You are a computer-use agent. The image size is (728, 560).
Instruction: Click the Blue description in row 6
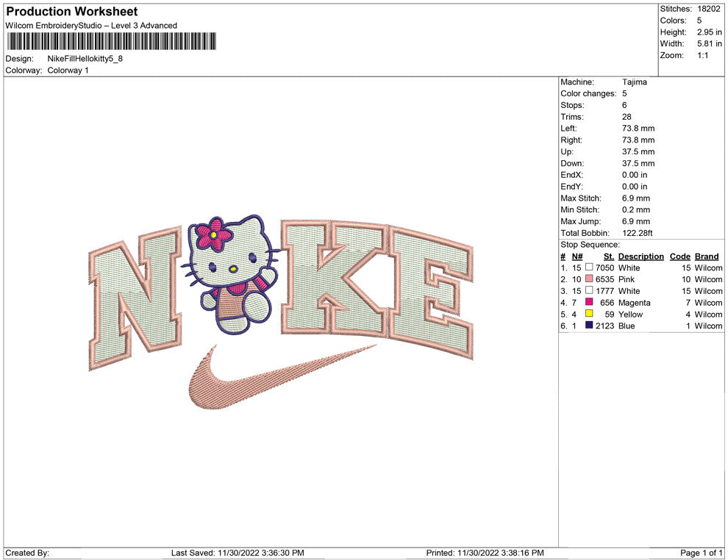pos(627,326)
